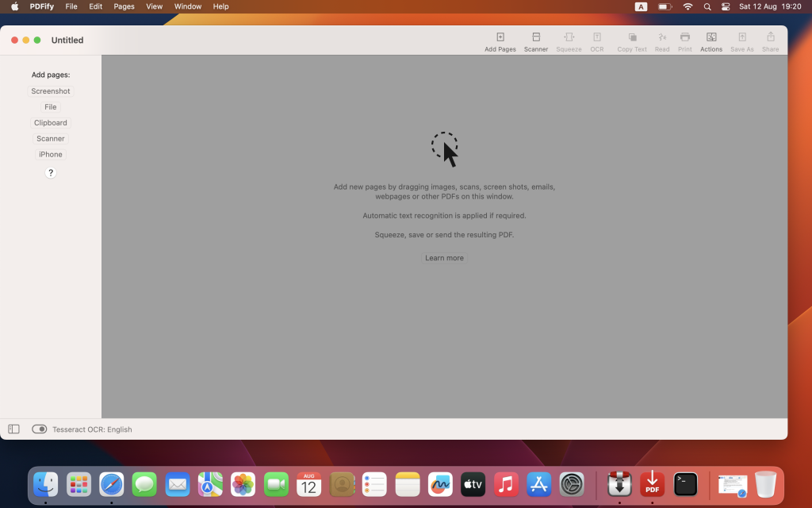The image size is (812, 508).
Task: Open Mail from the Dock
Action: (177, 484)
